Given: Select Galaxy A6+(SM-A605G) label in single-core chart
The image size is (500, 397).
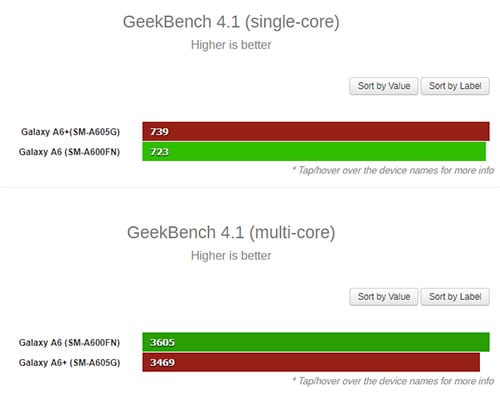Looking at the screenshot, I should (x=70, y=132).
